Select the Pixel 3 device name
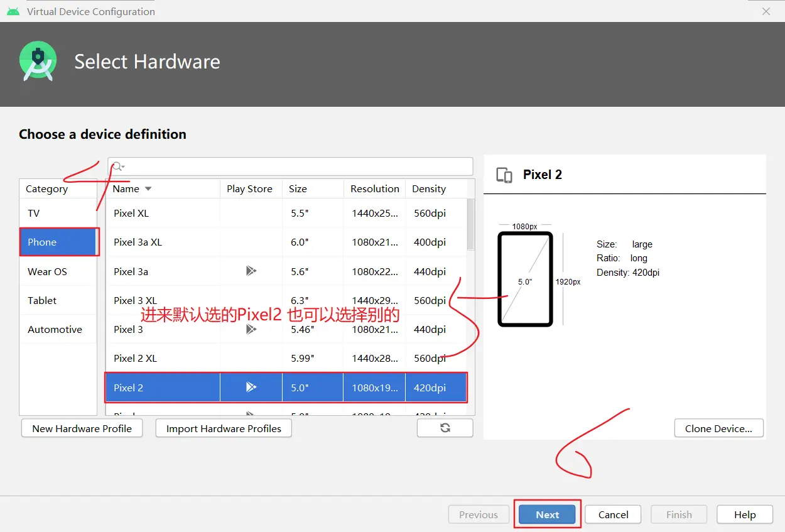 click(128, 329)
